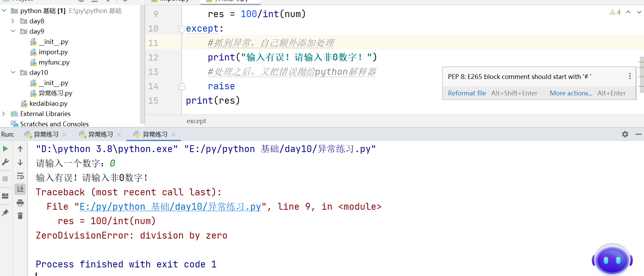This screenshot has height=276, width=644.
Task: Click gutter at line number 15
Action: click(x=153, y=101)
